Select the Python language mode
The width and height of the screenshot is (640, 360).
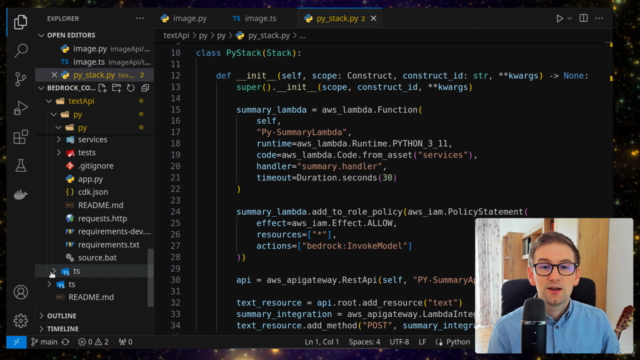(458, 342)
